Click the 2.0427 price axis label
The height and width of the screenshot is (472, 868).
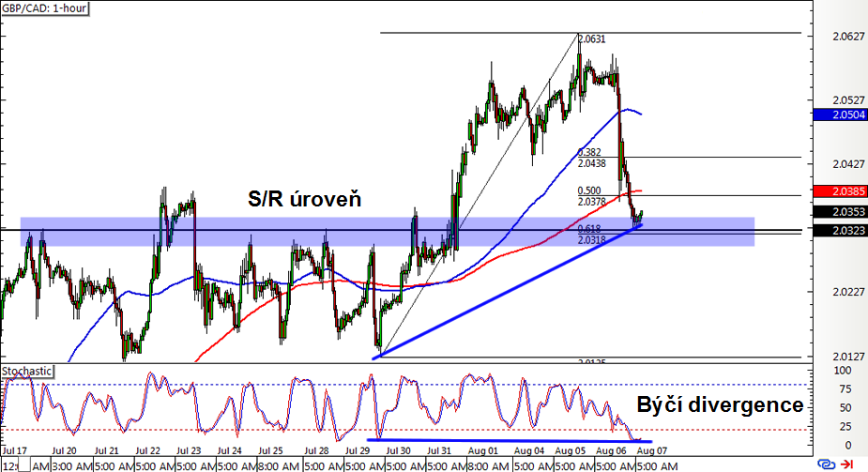[x=848, y=164]
